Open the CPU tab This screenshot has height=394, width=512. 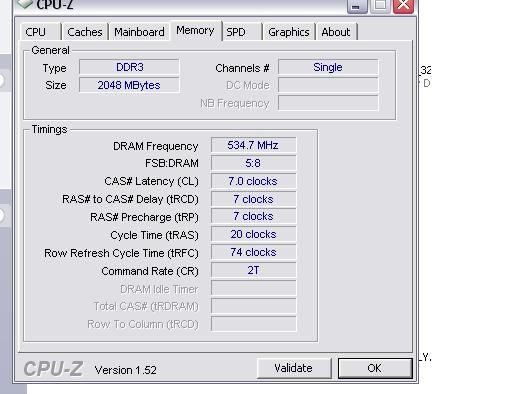tap(41, 32)
